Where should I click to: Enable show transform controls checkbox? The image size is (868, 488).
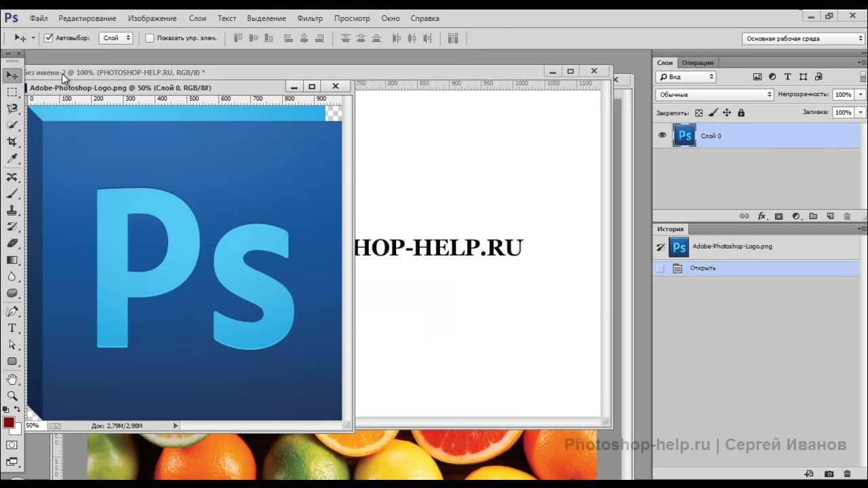150,38
